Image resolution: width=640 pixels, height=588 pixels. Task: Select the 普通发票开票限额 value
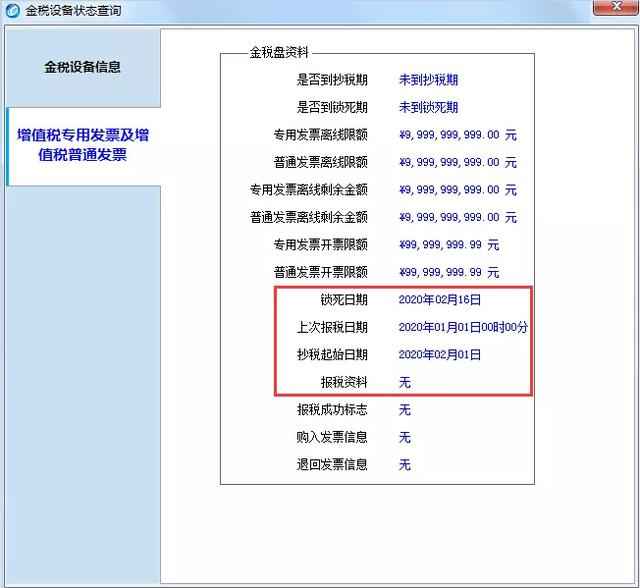pyautogui.click(x=441, y=272)
